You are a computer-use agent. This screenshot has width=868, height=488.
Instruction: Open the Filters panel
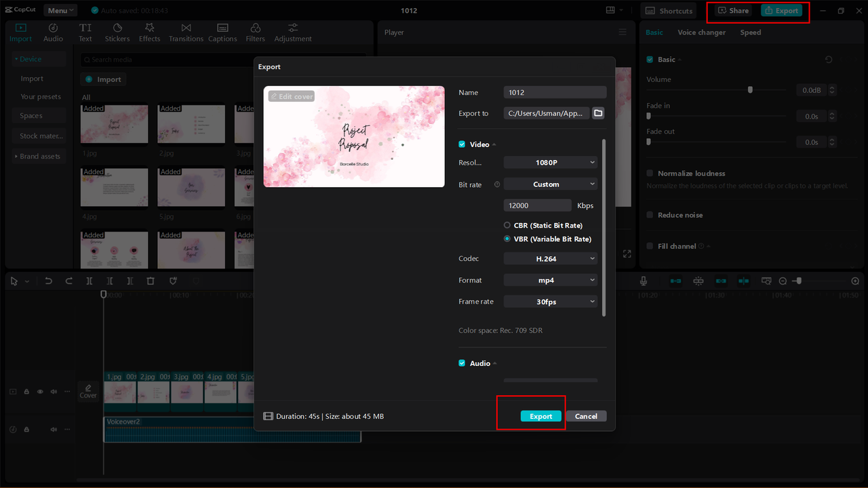(x=255, y=31)
